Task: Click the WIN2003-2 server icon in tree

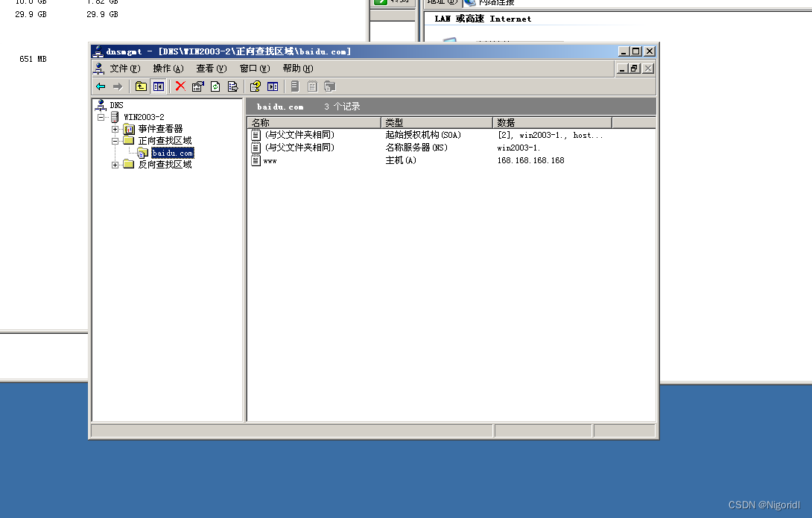Action: click(115, 117)
